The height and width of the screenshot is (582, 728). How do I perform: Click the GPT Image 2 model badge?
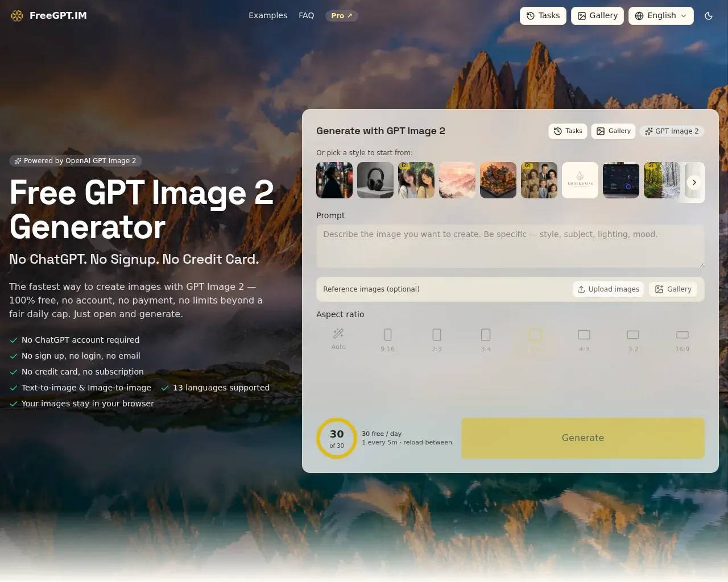(672, 131)
